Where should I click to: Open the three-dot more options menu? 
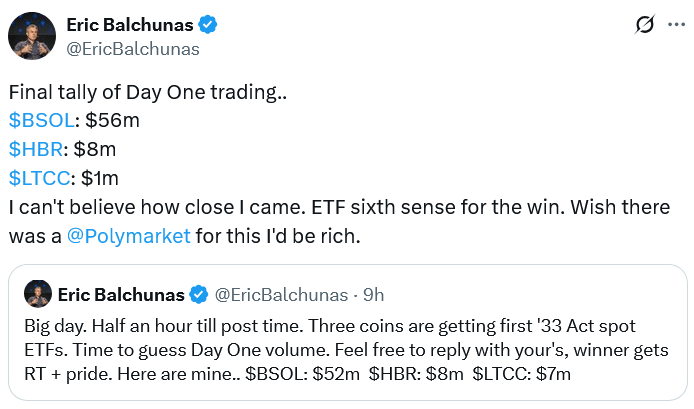pos(676,26)
